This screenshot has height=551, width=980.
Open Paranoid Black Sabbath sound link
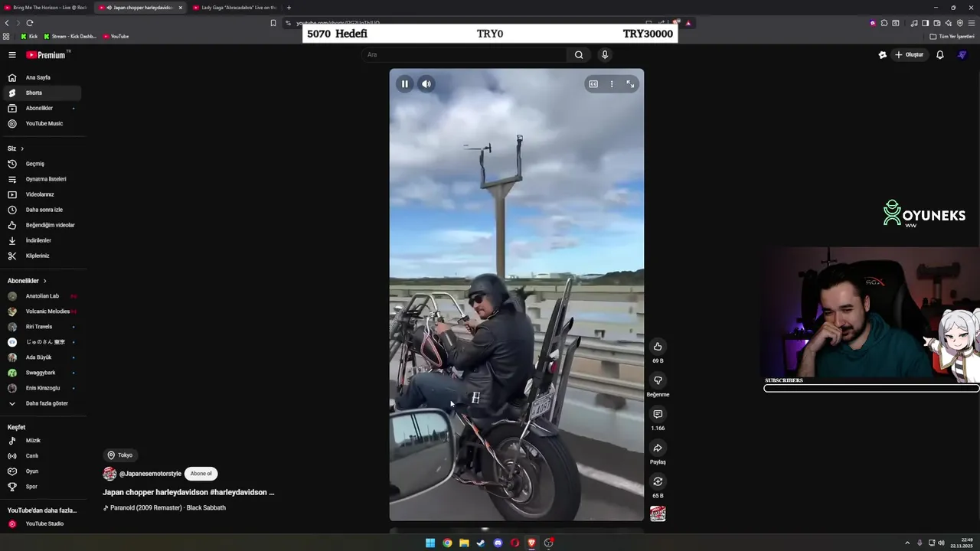(x=165, y=508)
